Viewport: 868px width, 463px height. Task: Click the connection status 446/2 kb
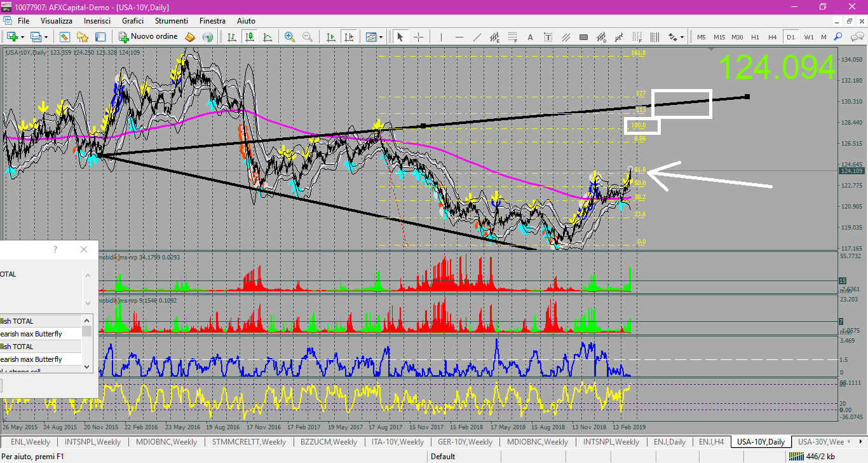(x=813, y=456)
